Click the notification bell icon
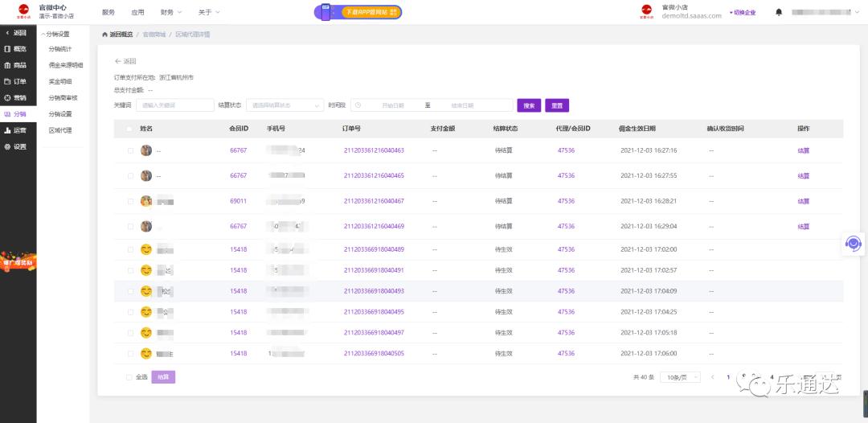Viewport: 868px width, 423px height. (x=778, y=12)
